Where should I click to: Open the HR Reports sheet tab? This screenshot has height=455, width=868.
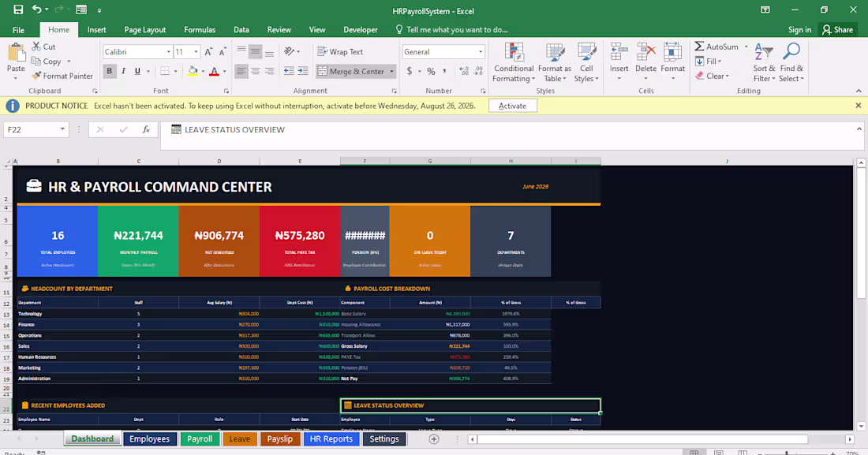point(331,439)
